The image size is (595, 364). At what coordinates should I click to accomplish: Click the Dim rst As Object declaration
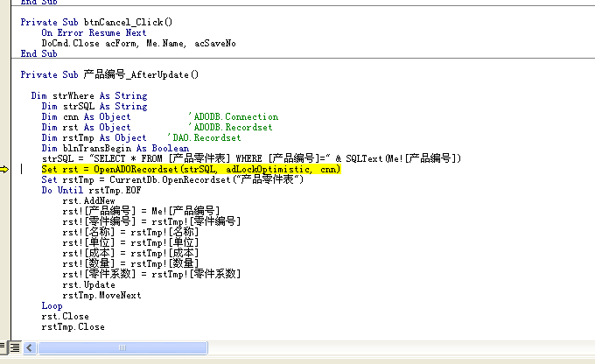86,128
